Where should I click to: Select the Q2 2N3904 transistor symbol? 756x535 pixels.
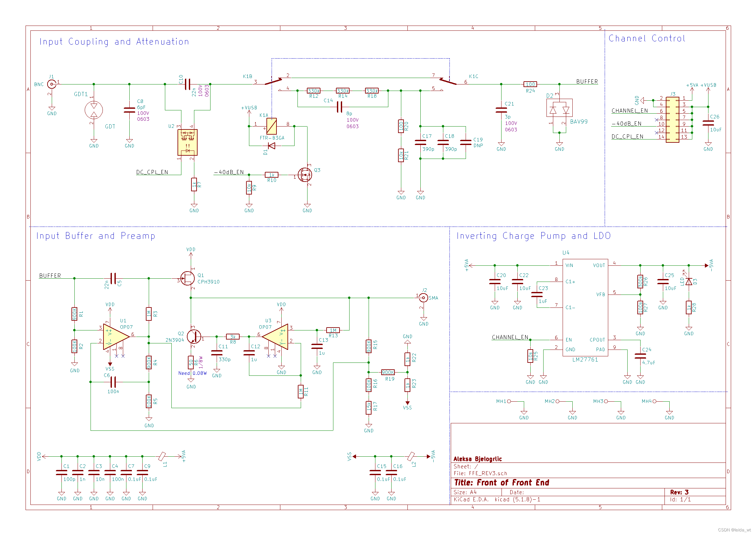(194, 337)
